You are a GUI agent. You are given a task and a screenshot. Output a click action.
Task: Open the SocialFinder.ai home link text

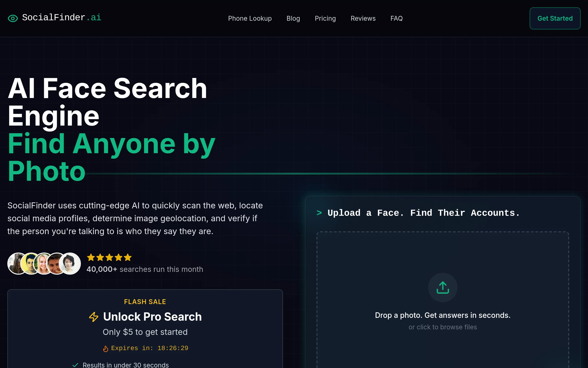62,17
